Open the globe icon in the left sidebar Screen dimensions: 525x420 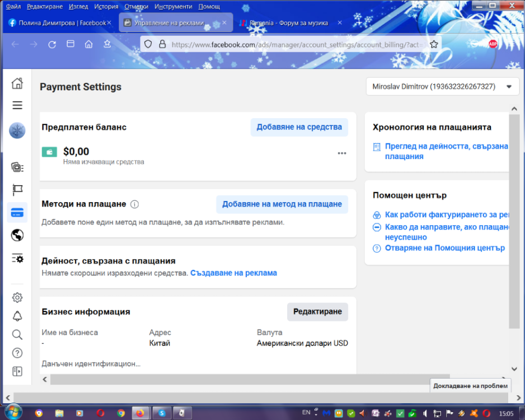pyautogui.click(x=17, y=235)
